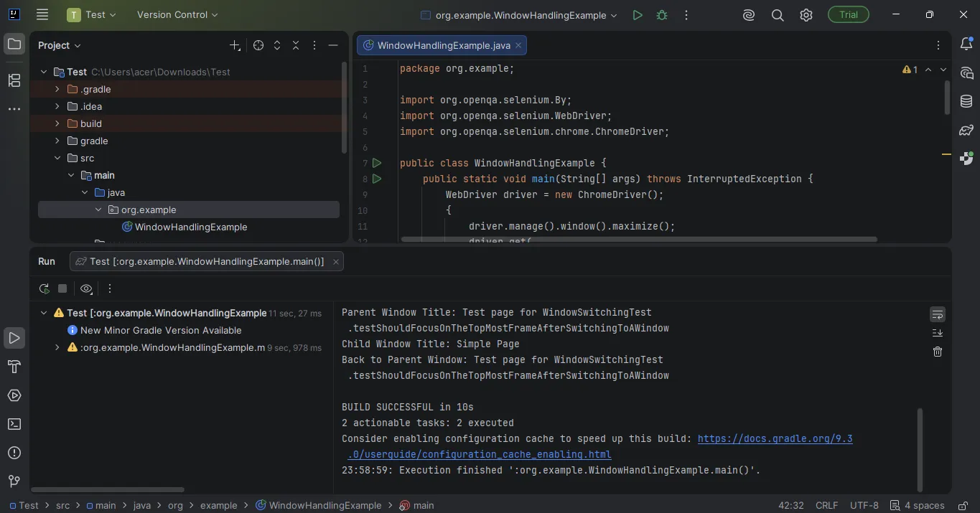
Task: Collapse all in Project panel
Action: tap(296, 45)
